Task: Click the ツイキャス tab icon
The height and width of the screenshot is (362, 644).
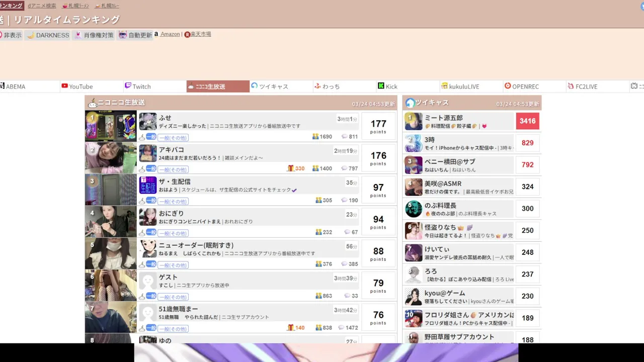Action: (x=254, y=86)
